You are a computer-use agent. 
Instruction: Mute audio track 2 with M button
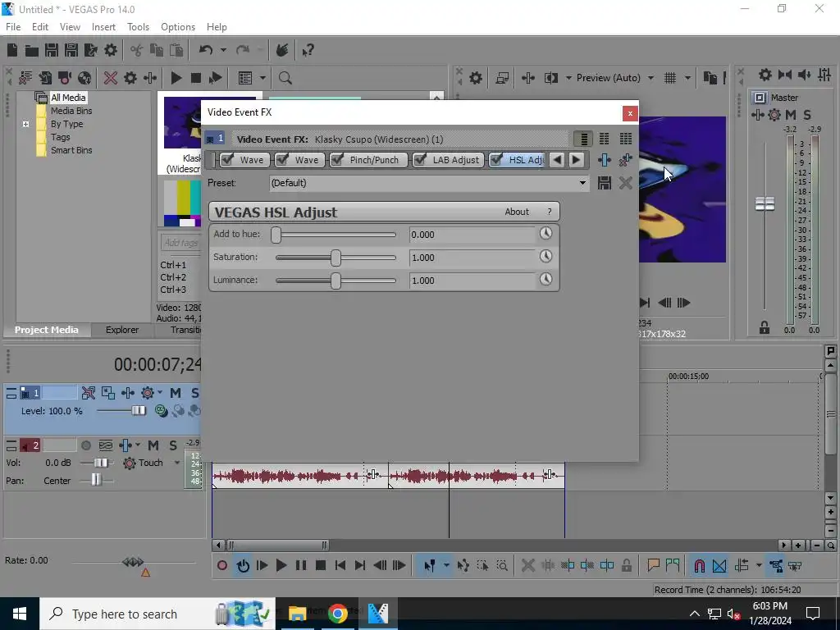153,445
